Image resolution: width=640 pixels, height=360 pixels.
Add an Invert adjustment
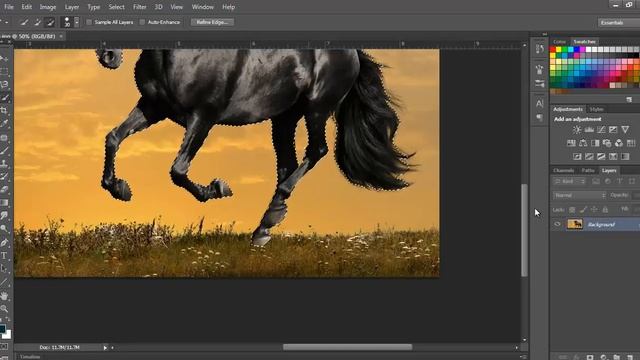click(x=577, y=156)
